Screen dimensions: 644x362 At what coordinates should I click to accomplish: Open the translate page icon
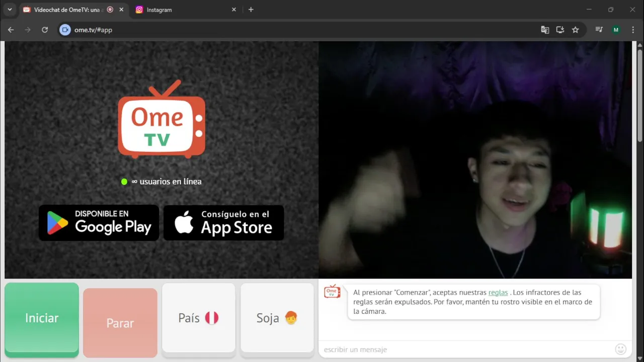click(x=545, y=30)
